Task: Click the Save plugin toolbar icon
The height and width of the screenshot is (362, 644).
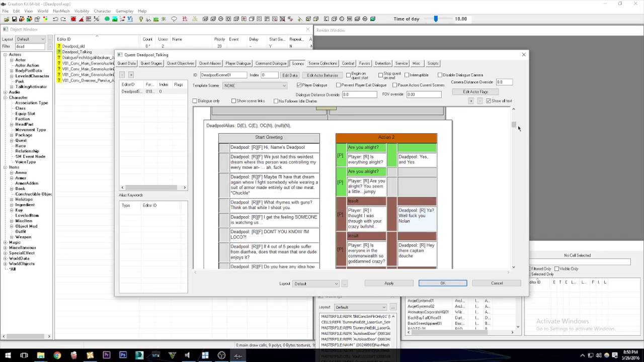Action: click(14, 19)
